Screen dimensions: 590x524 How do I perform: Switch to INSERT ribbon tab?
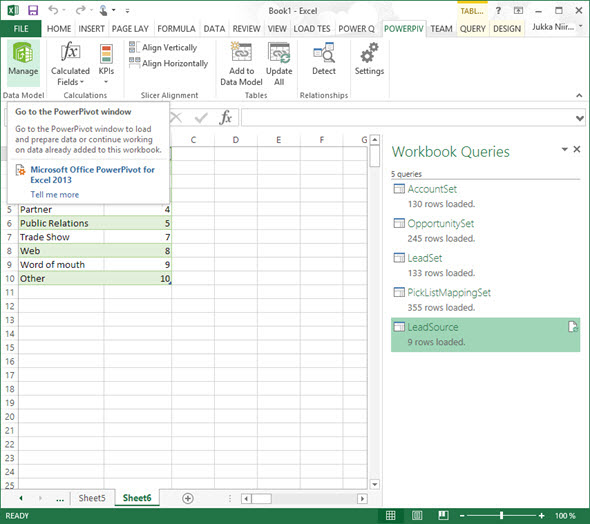(x=91, y=29)
